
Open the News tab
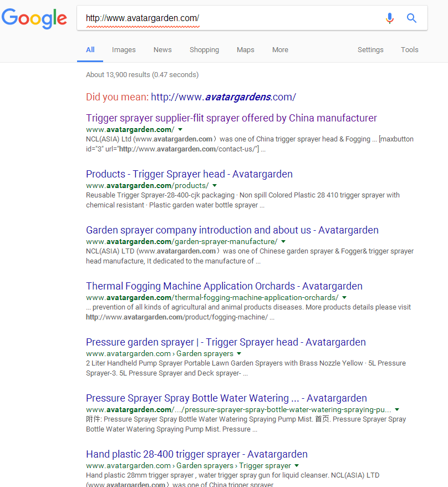[x=162, y=50]
